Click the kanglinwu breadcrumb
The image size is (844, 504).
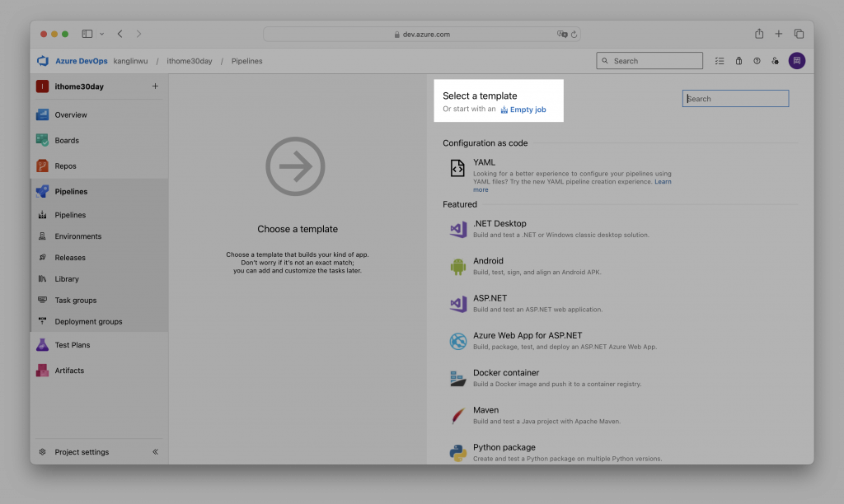pyautogui.click(x=130, y=61)
